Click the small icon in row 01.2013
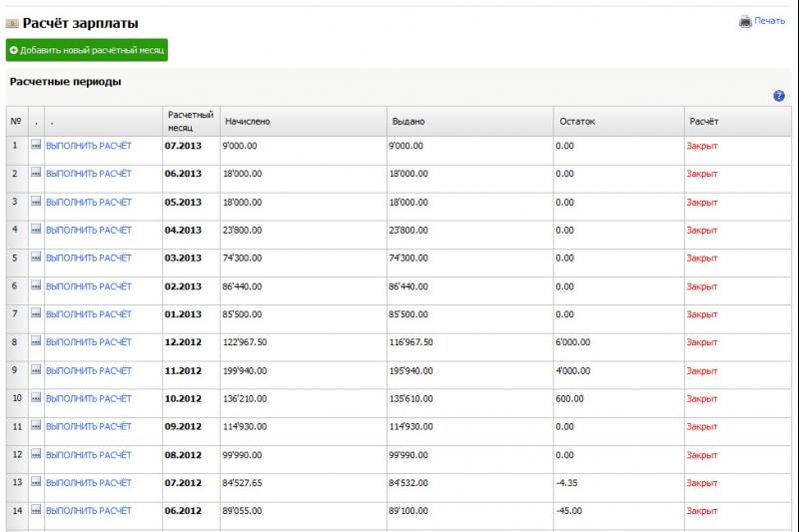Screen dimensions: 799x532 tap(36, 314)
